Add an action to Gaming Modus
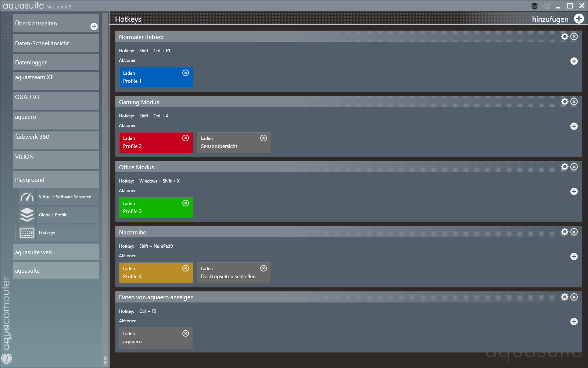The image size is (588, 368). (574, 126)
